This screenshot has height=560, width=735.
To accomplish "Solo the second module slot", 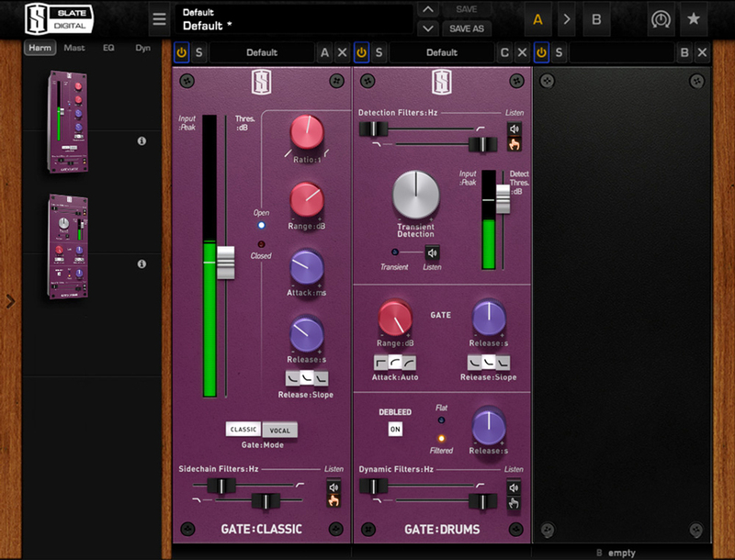I will (379, 52).
